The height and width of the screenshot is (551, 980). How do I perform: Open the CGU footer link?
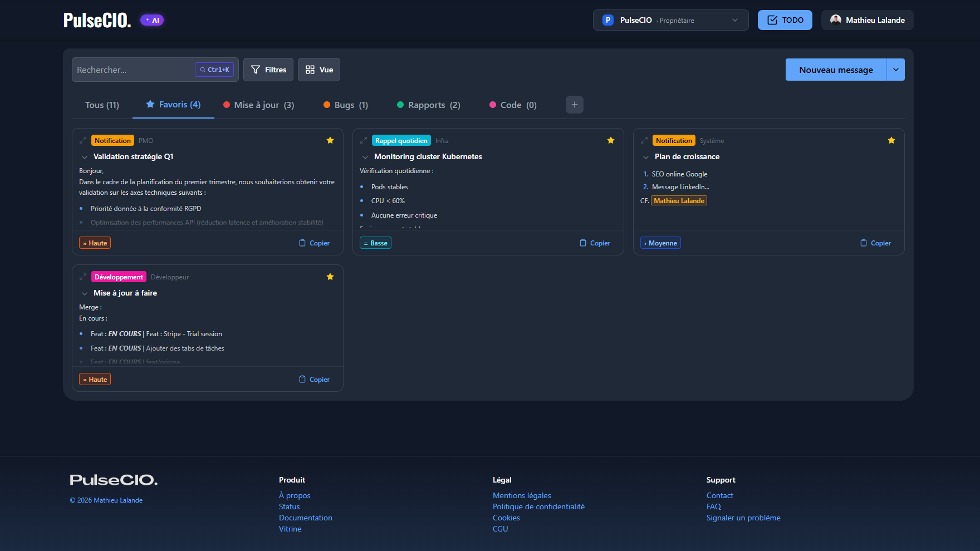click(500, 529)
